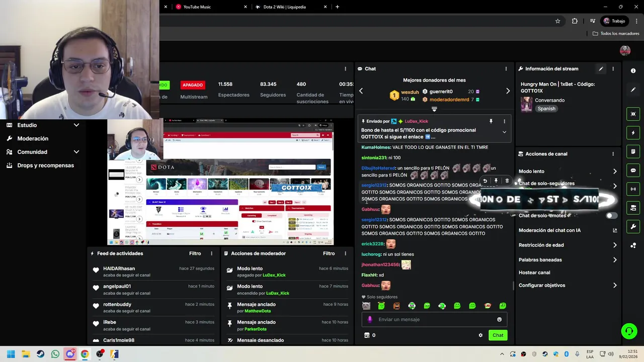Open Moderación in the sidebar
The image size is (644, 362).
coord(33,138)
